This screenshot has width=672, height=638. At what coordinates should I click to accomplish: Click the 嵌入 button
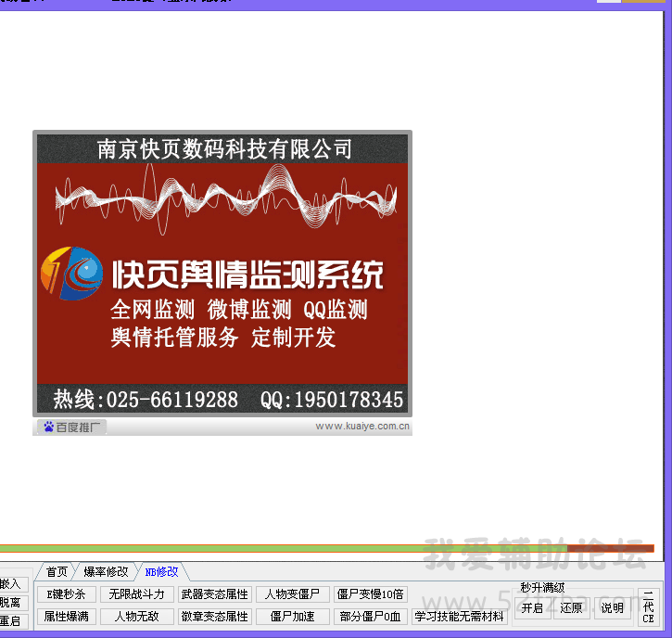tap(13, 584)
